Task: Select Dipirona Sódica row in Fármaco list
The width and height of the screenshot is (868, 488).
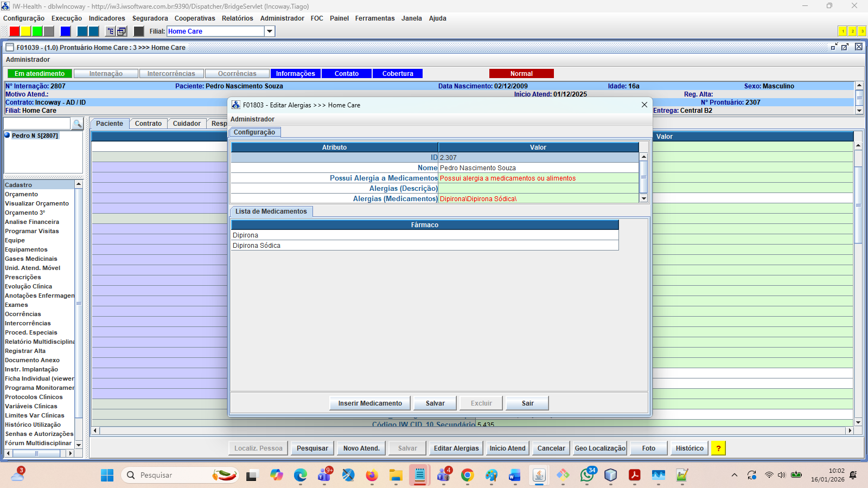Action: pyautogui.click(x=257, y=246)
